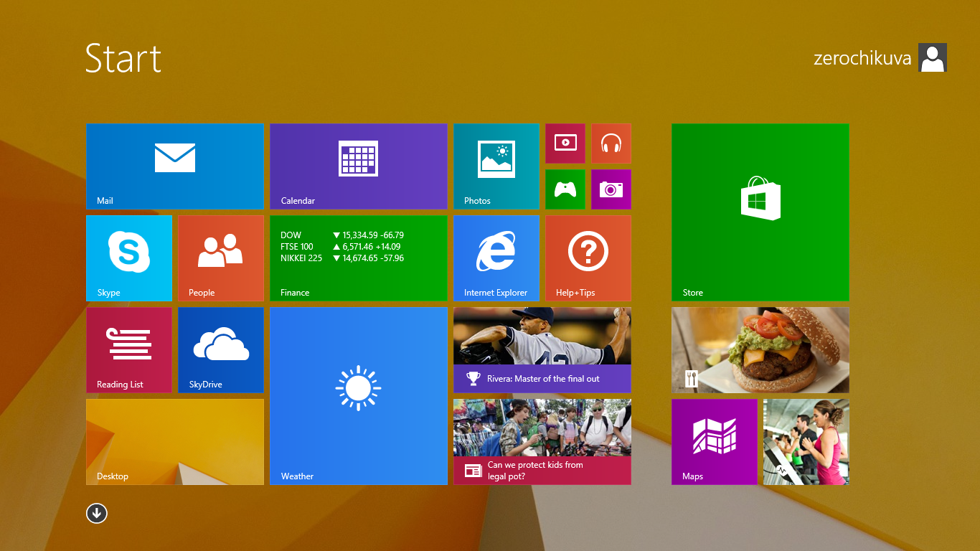Launch the Xbox Games controller tile

(565, 189)
